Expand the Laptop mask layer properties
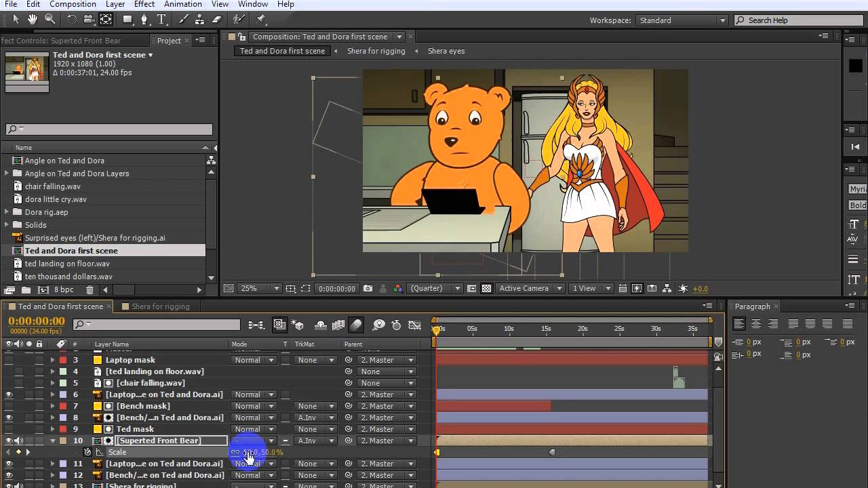 (x=52, y=360)
